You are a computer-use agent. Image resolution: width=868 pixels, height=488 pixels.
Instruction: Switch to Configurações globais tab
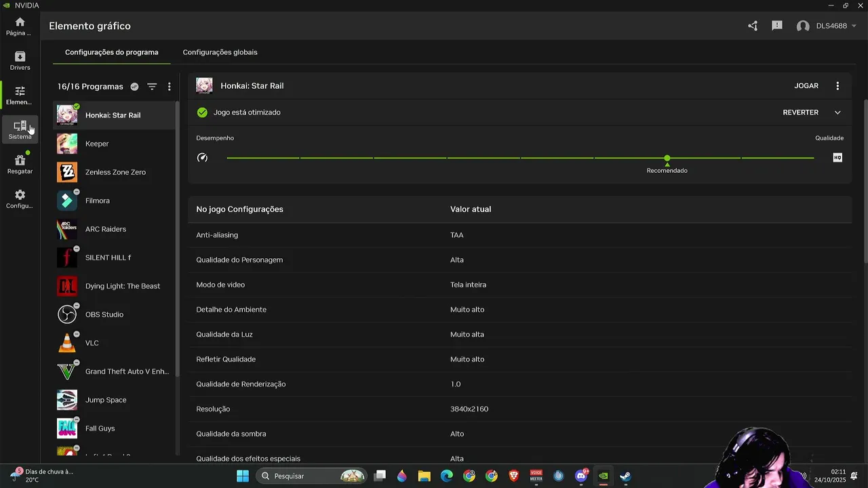pos(220,52)
